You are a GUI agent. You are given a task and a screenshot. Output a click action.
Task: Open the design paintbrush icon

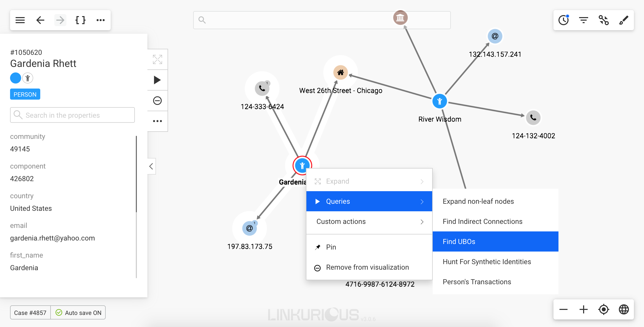(x=624, y=20)
